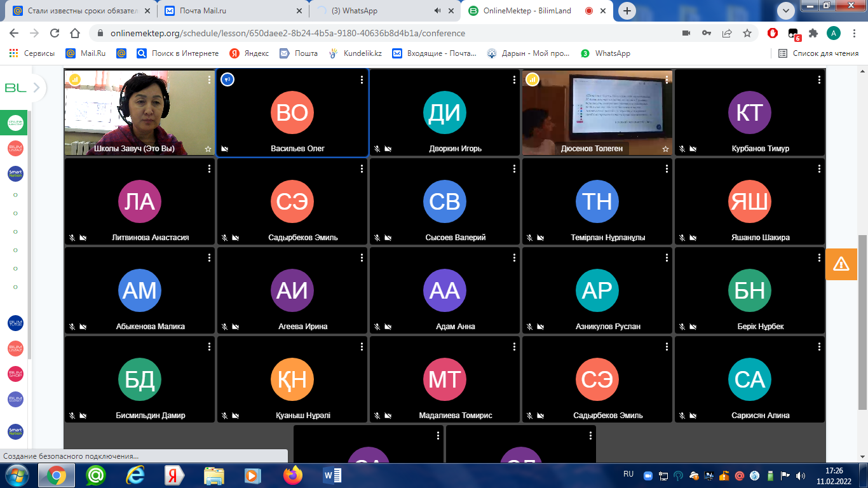Image resolution: width=868 pixels, height=488 pixels.
Task: Open Firefox from the Windows taskbar
Action: point(293,475)
